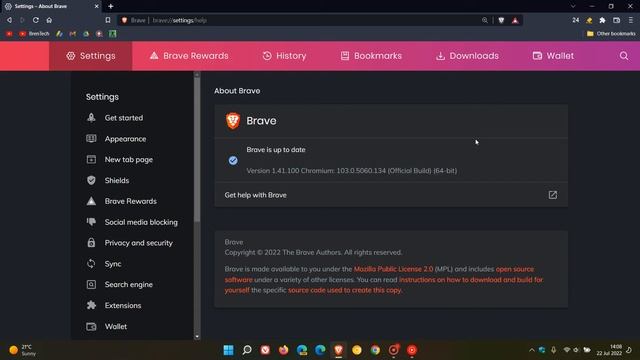
Task: Open Other bookmarks folder
Action: coord(611,33)
